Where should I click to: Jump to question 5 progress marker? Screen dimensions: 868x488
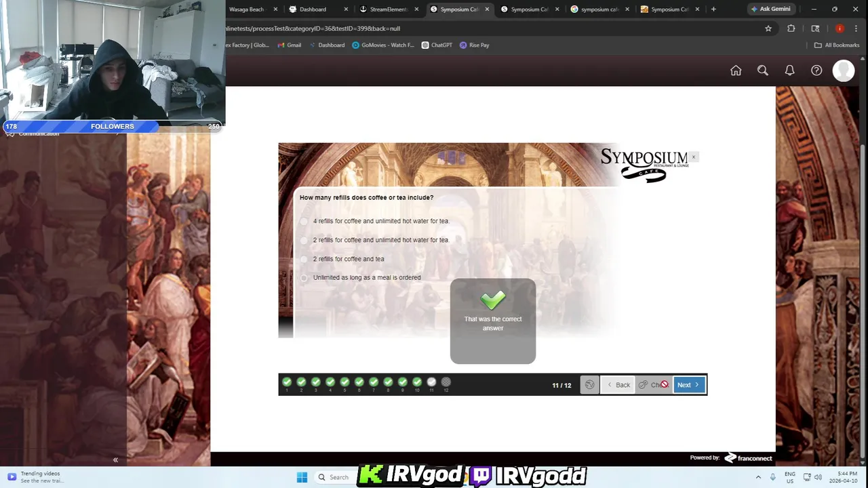pos(344,382)
